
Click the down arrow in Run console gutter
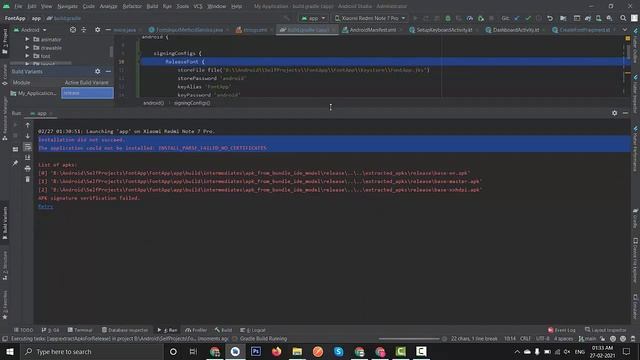click(x=27, y=136)
